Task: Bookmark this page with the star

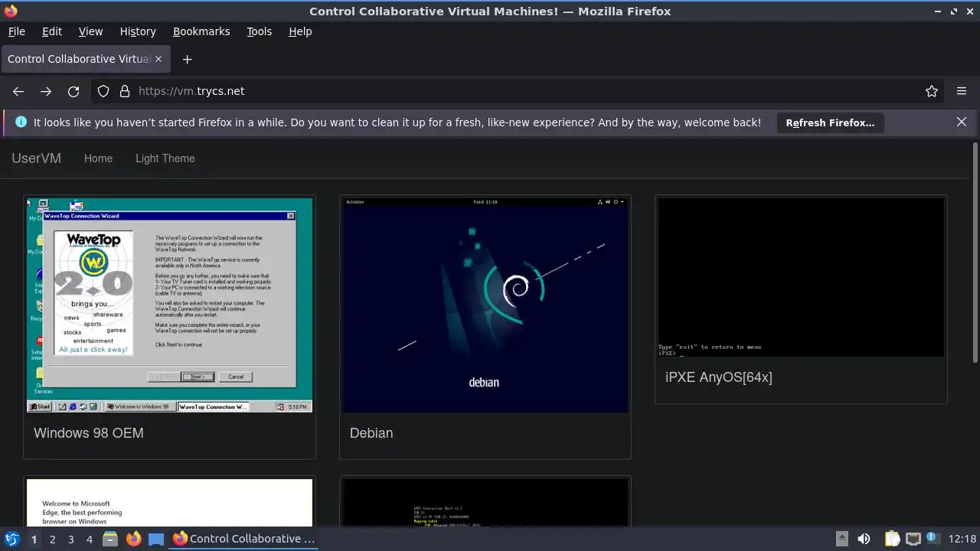Action: pyautogui.click(x=932, y=91)
